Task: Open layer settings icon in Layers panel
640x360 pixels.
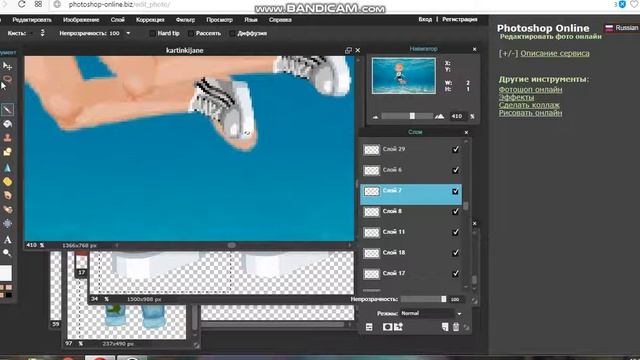Action: click(369, 327)
